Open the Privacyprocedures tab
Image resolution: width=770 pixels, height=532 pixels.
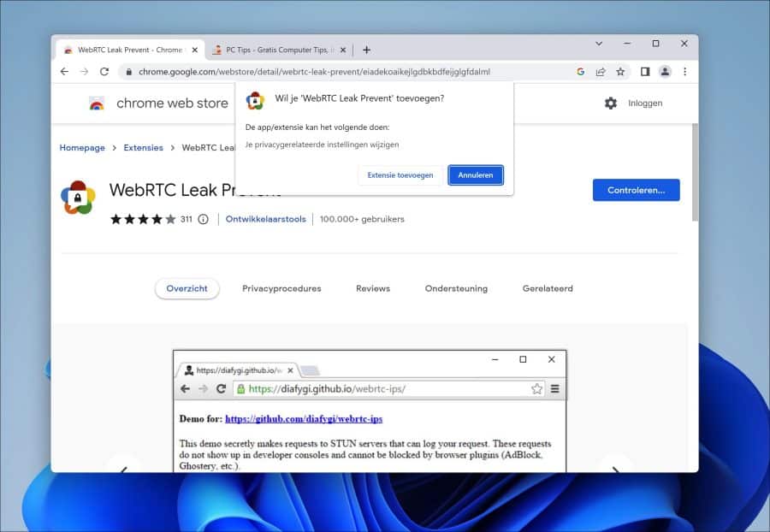(x=281, y=288)
